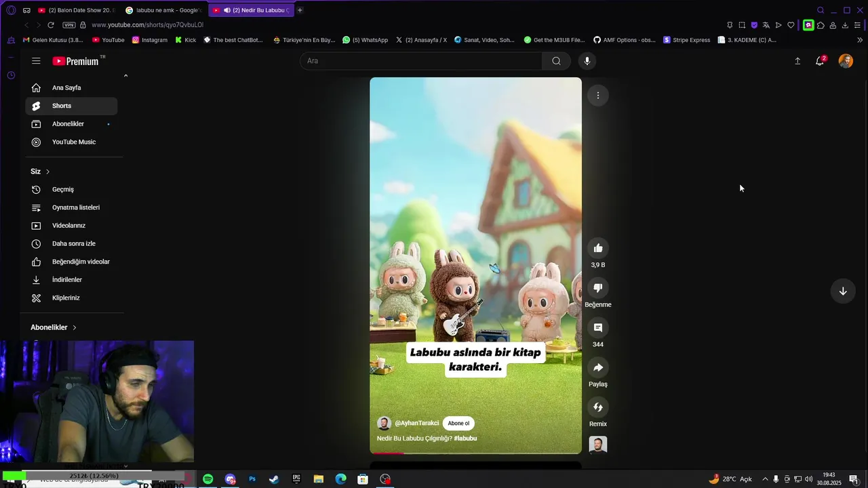This screenshot has width=868, height=488.
Task: Open the browser snapshot tool icon
Action: (x=742, y=25)
